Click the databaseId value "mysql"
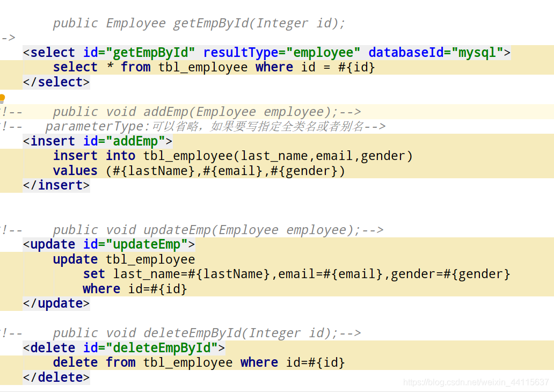Screen dimensions: 554x392 [x=477, y=53]
